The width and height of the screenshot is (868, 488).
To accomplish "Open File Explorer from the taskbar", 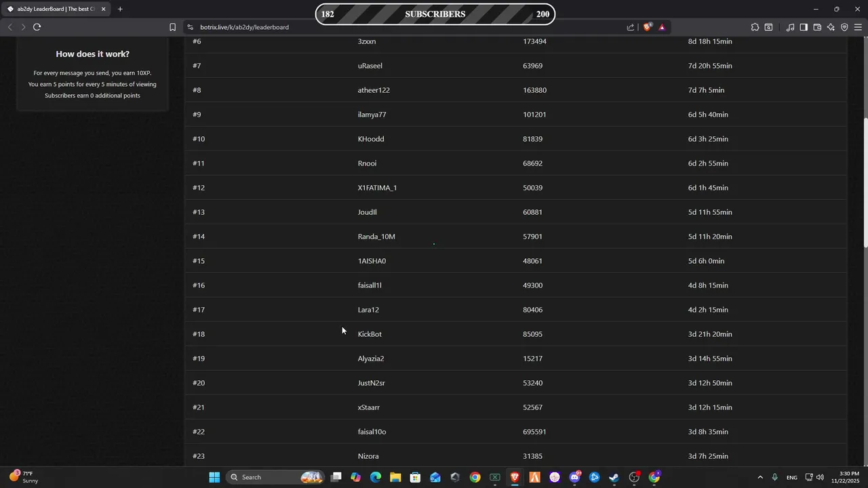I will (395, 477).
